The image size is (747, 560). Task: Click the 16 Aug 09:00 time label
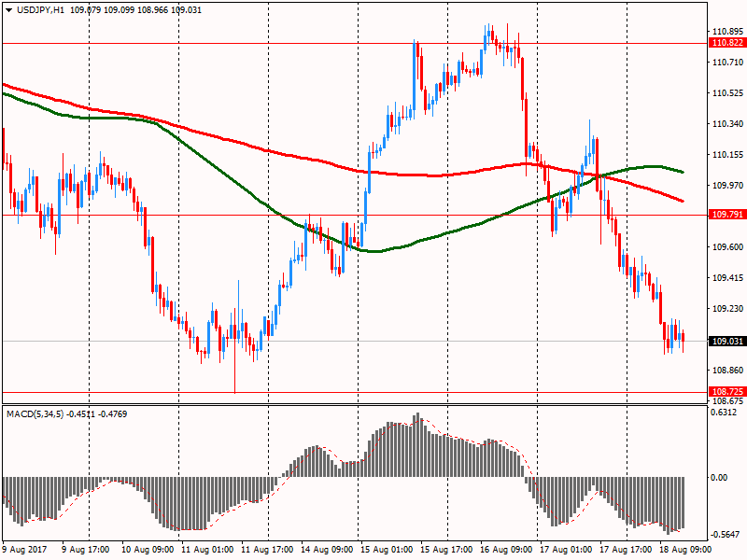(506, 550)
